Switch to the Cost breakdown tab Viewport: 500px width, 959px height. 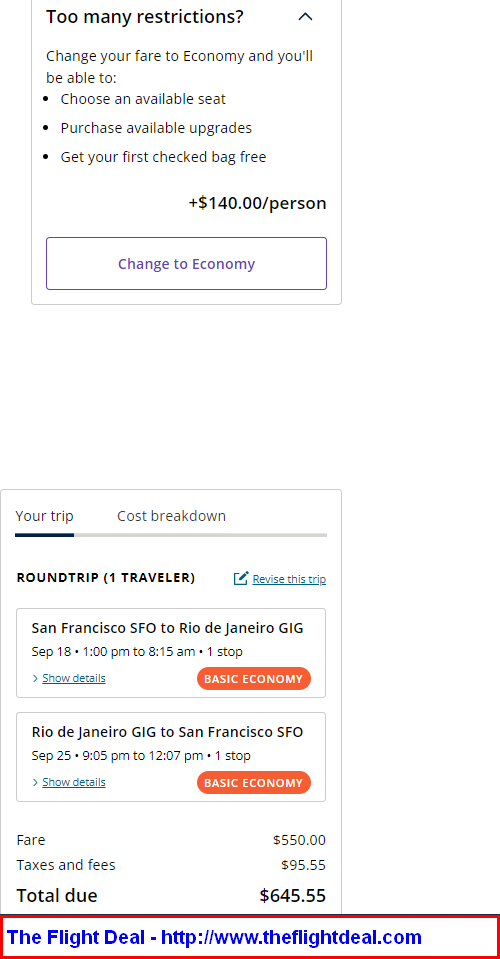(171, 516)
